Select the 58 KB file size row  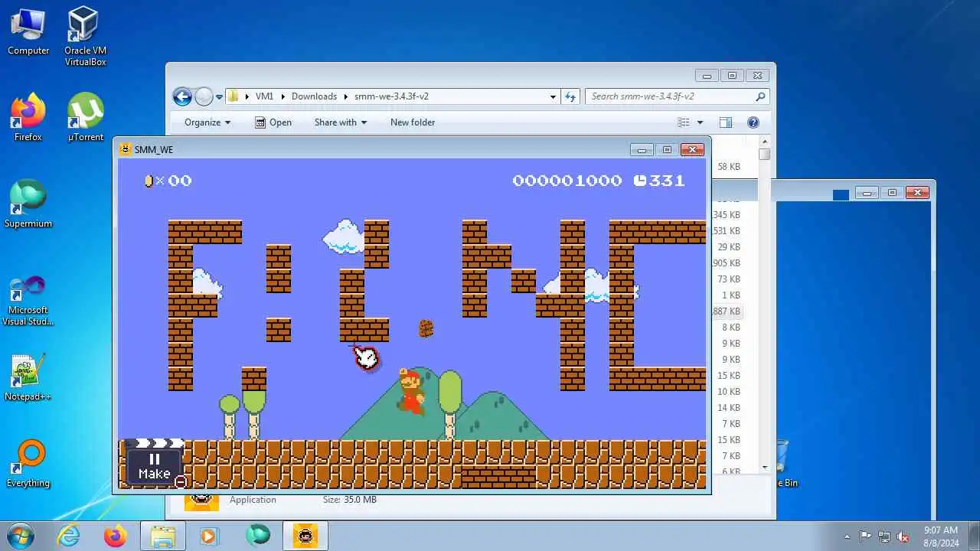[728, 167]
